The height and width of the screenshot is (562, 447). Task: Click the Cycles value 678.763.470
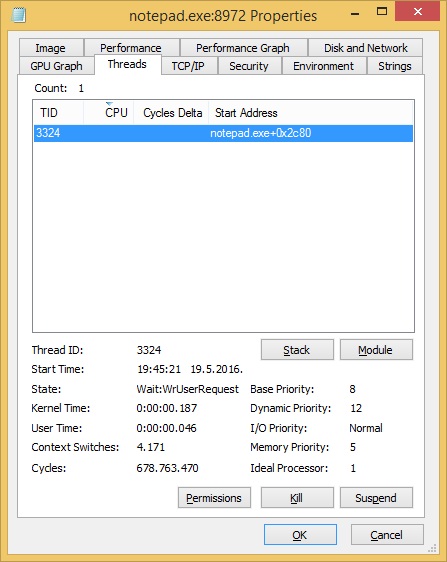(x=167, y=468)
